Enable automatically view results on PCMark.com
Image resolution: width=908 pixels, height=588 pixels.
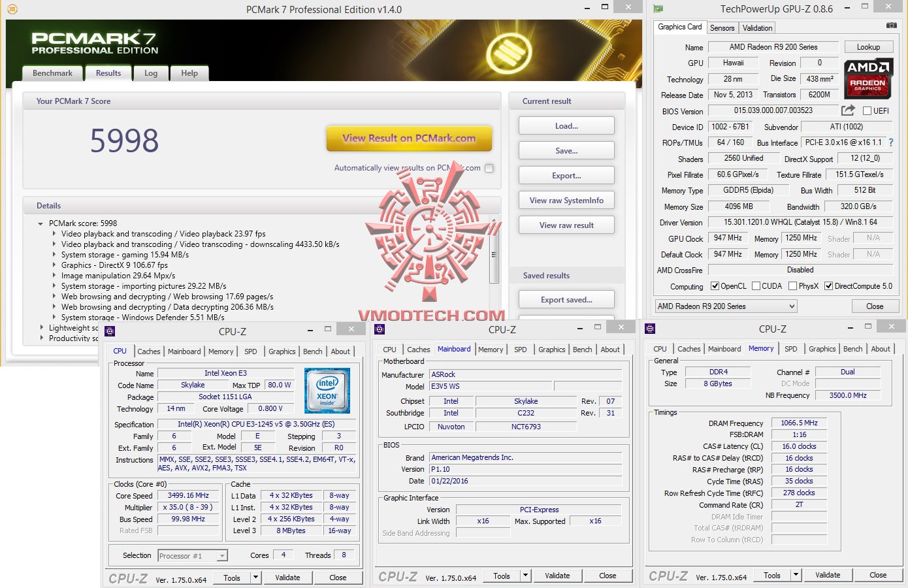[489, 168]
